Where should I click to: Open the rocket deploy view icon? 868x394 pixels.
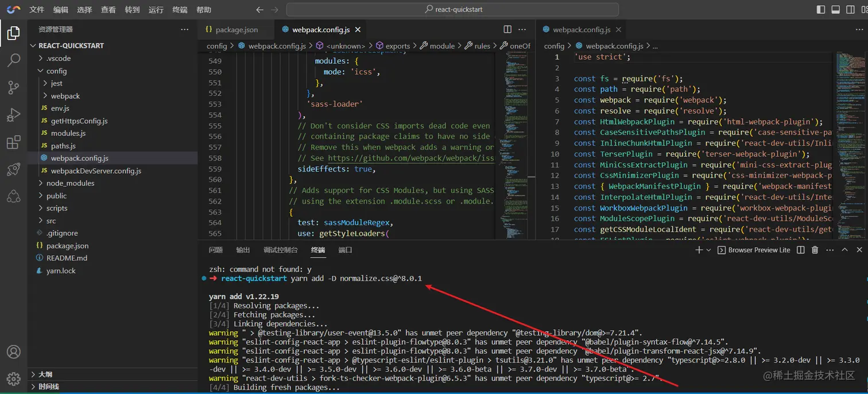coord(13,169)
